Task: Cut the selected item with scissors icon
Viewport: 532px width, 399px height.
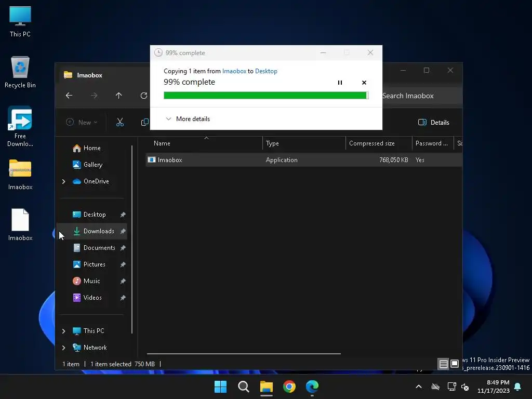Action: pos(120,122)
